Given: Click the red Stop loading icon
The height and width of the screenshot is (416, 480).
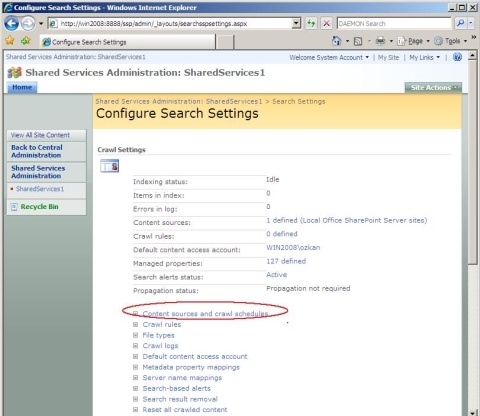Looking at the screenshot, I should pos(327,23).
